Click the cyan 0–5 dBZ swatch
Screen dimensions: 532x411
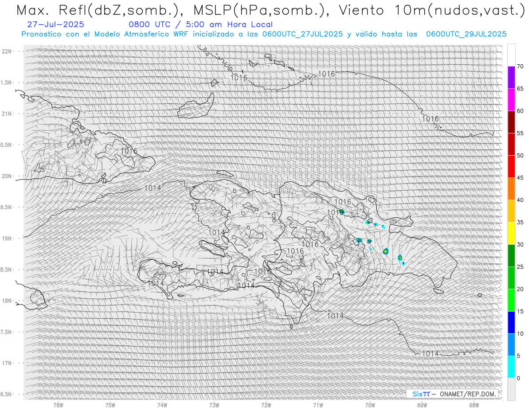click(x=511, y=367)
